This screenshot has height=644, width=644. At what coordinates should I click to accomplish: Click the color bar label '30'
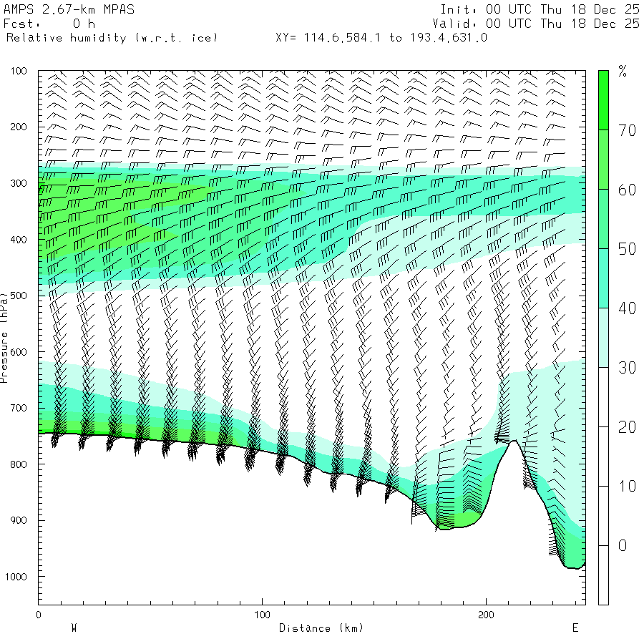[x=627, y=368]
